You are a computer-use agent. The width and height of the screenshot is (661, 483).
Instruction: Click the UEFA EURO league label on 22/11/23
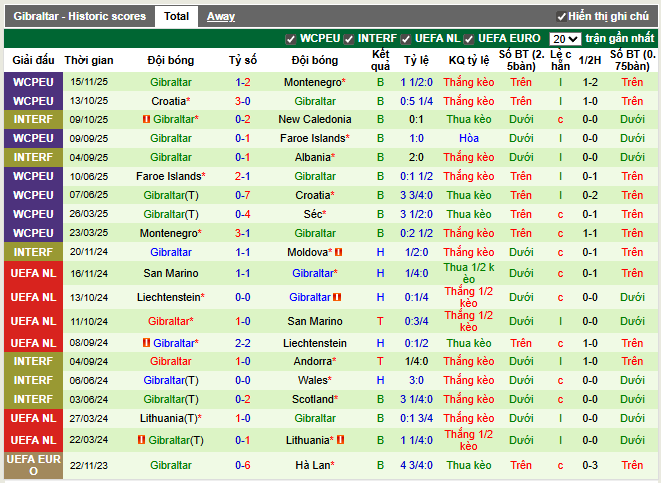[x=34, y=465]
